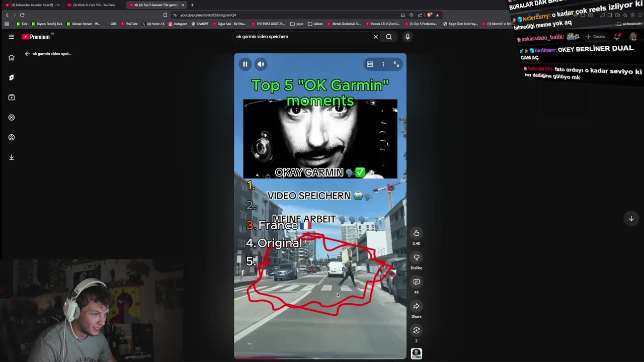The height and width of the screenshot is (362, 644).
Task: Run the YouTube search with magnifier
Action: click(x=389, y=37)
